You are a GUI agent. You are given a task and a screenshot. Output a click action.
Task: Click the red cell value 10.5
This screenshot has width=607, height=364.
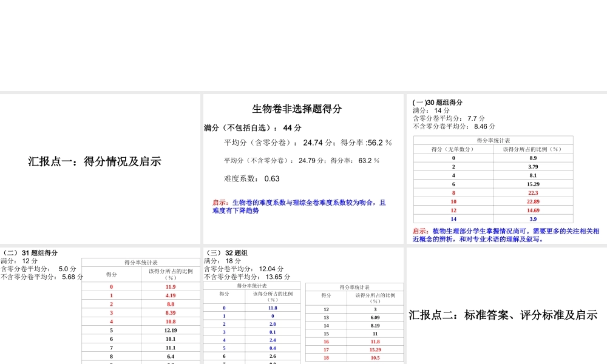(375, 358)
